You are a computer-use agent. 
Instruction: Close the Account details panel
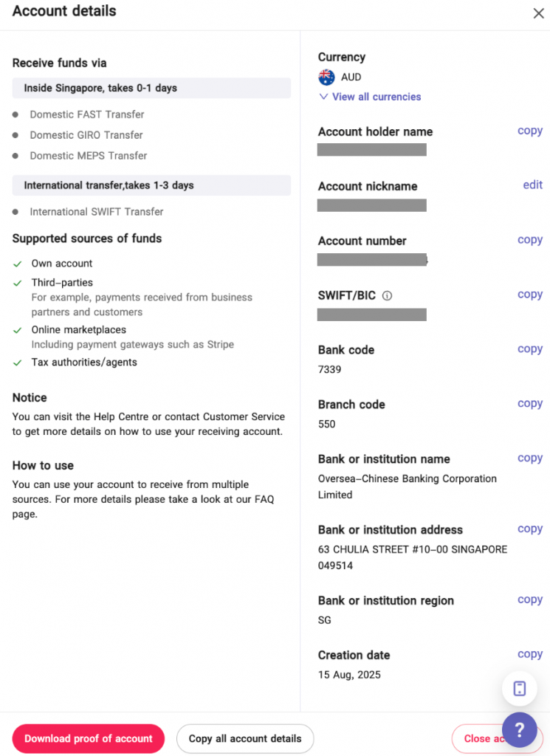(538, 13)
